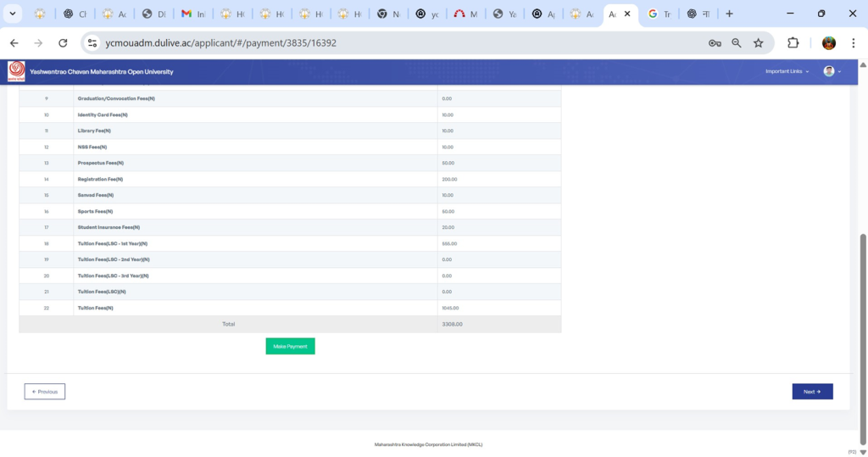Go back using Previous button
The image size is (868, 457).
(45, 392)
